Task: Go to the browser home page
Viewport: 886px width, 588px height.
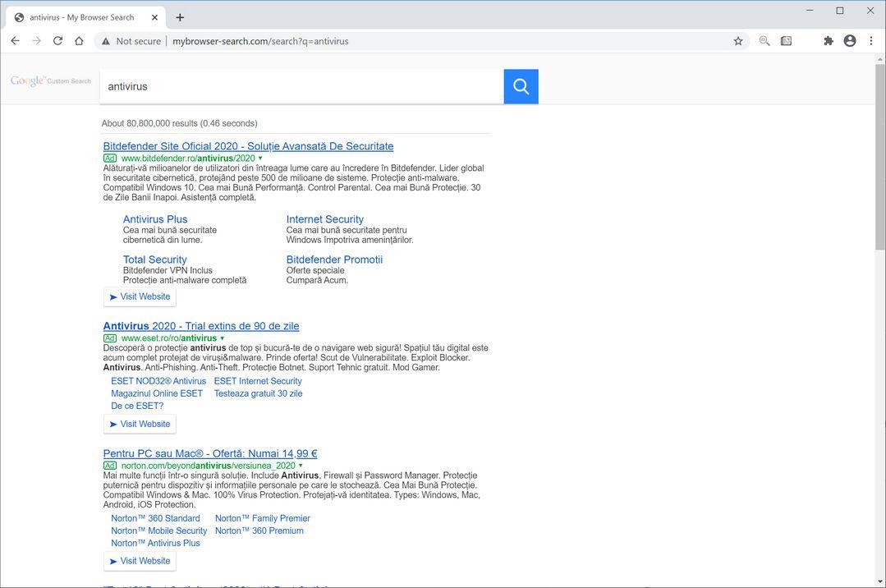Action: [x=79, y=41]
